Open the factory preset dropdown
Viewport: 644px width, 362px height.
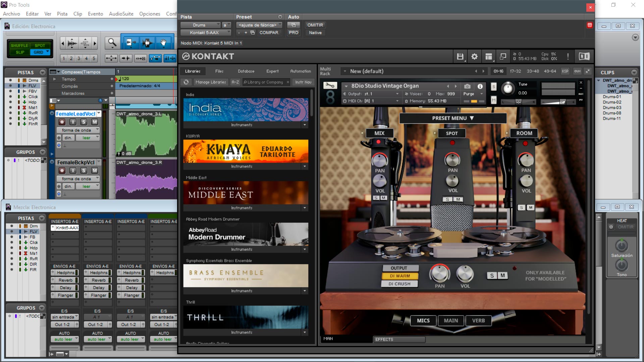tap(259, 25)
